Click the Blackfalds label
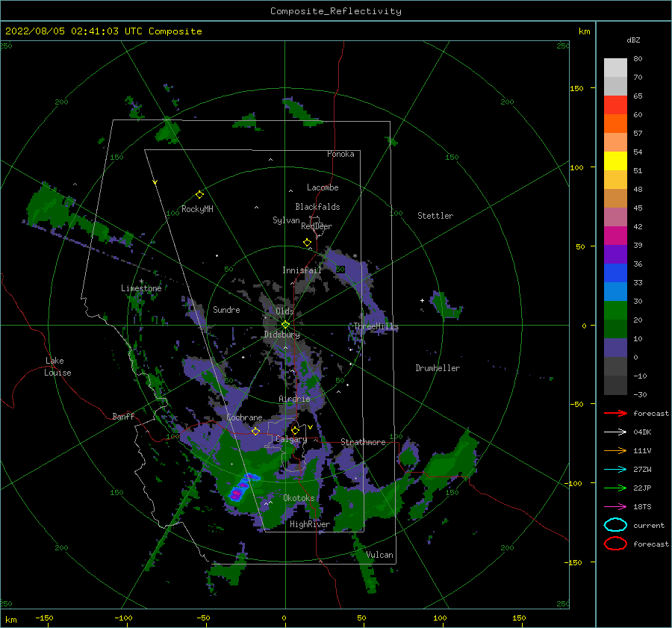The height and width of the screenshot is (628, 672). point(317,207)
